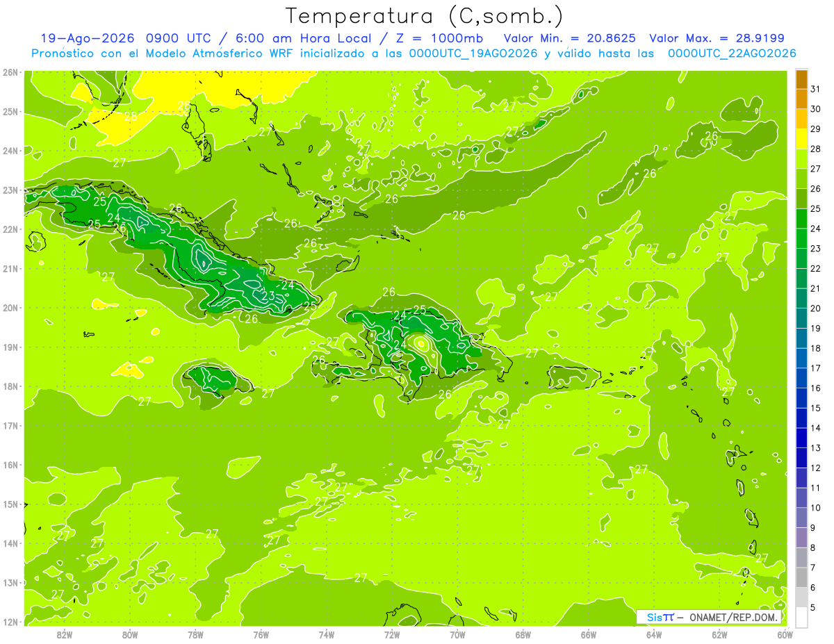Click the "12N" latitude axis label
Viewport: 834px width, 644px height.
pyautogui.click(x=10, y=622)
